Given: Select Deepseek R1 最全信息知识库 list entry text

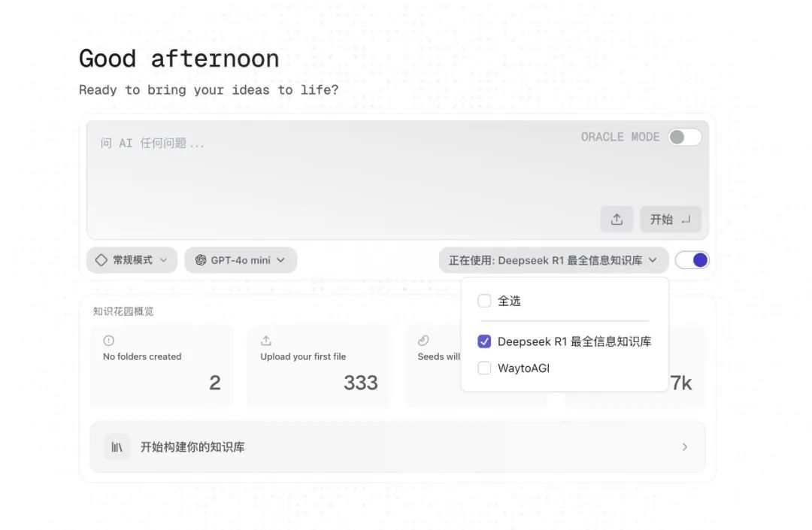Looking at the screenshot, I should pyautogui.click(x=574, y=341).
